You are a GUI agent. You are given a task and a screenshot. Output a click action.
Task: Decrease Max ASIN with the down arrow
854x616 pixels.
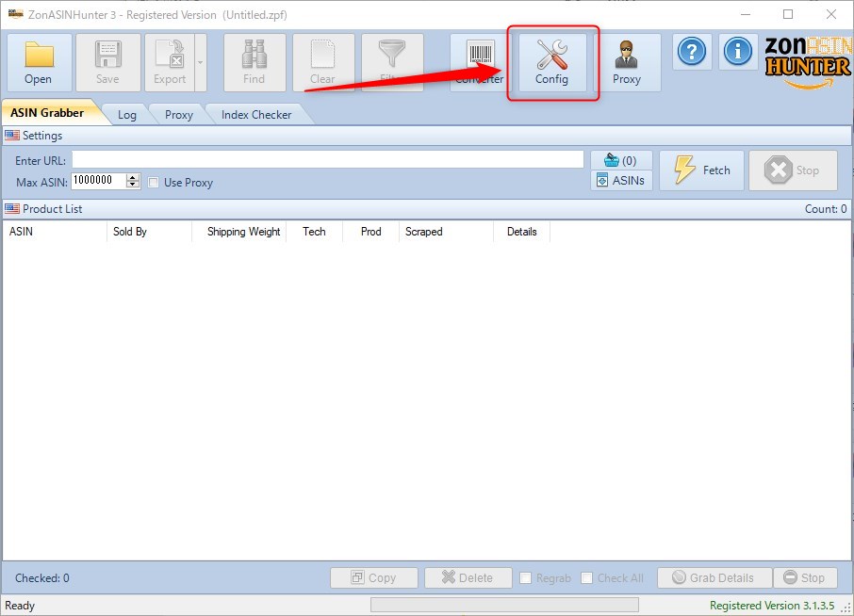coord(133,185)
